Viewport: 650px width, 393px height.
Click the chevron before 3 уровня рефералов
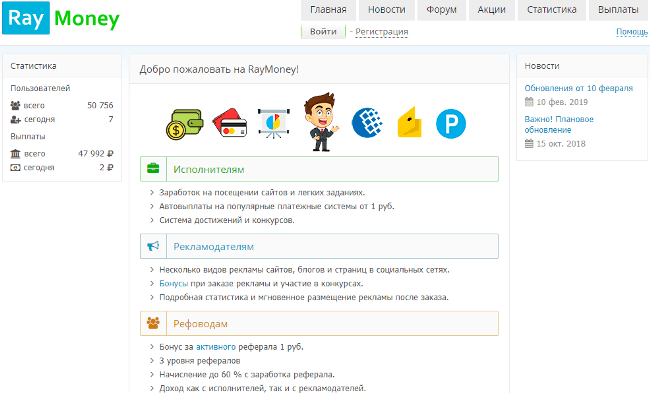(x=152, y=361)
